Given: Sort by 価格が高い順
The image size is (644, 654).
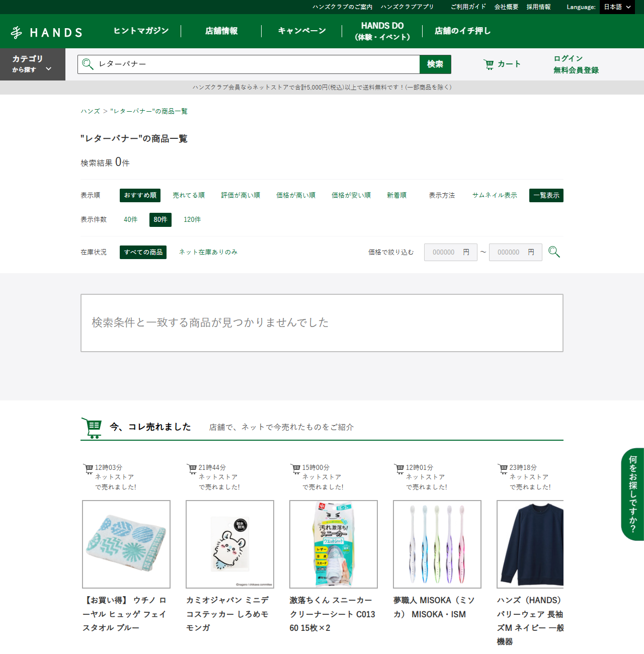Looking at the screenshot, I should click(x=296, y=195).
